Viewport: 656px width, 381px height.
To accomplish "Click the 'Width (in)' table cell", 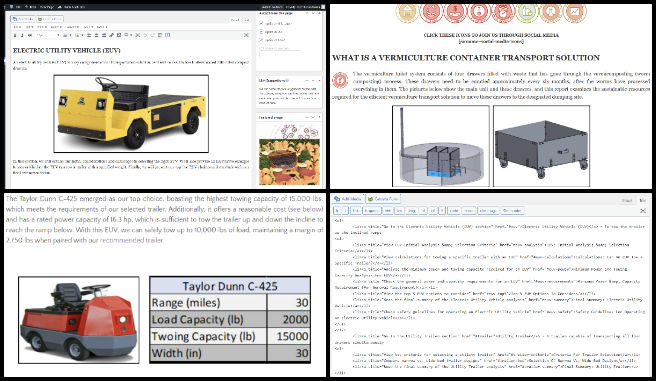I will point(208,353).
